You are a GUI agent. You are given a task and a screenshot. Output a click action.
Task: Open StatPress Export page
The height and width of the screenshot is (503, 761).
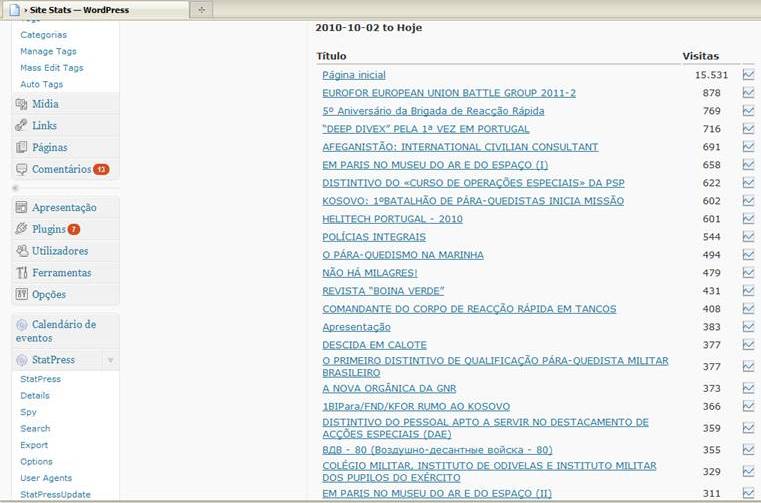(x=34, y=445)
